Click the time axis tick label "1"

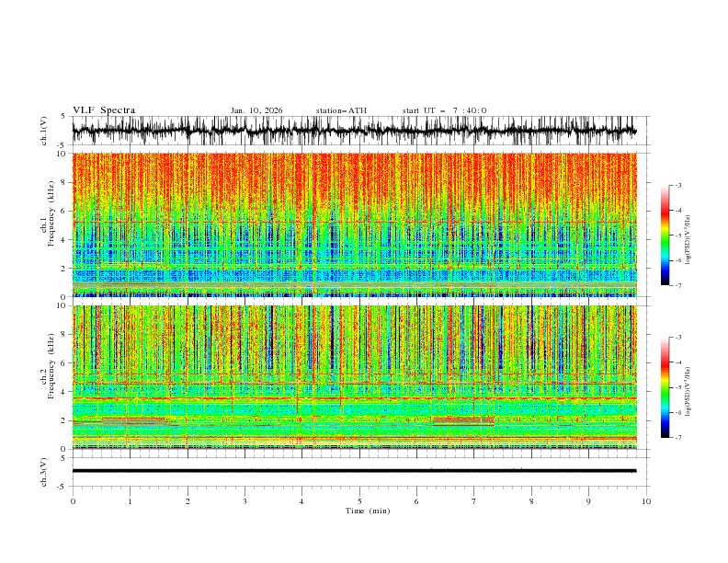click(x=130, y=501)
